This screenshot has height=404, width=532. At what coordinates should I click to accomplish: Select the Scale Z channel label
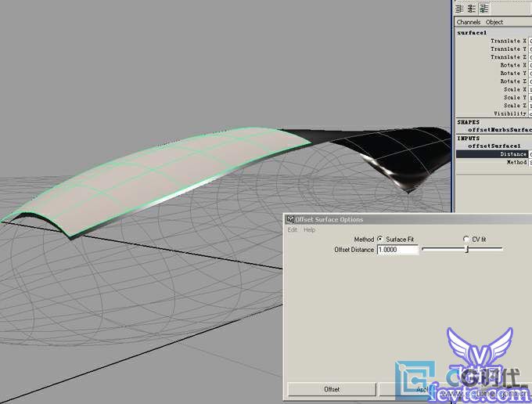point(515,106)
